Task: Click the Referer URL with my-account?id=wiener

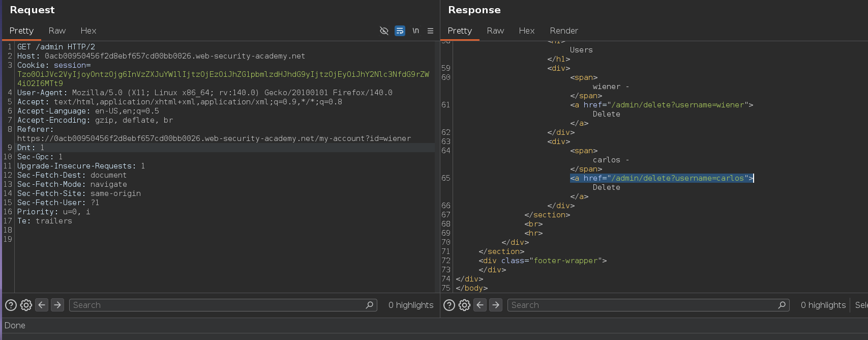Action: [214, 138]
